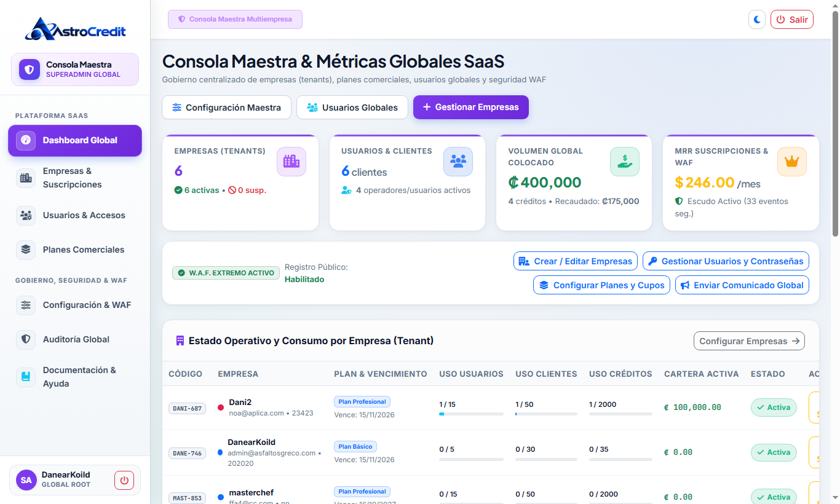Click the Auditoría Global shield icon
Image resolution: width=840 pixels, height=504 pixels.
point(26,339)
